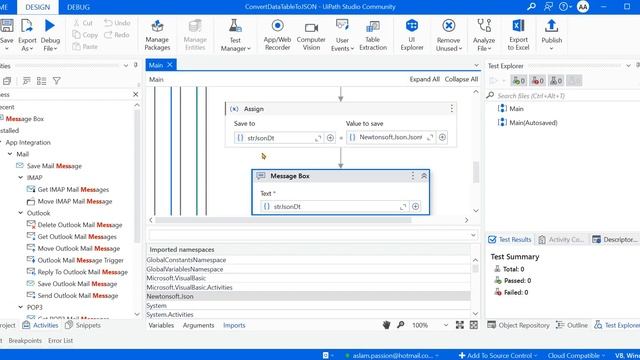Click the Debug File play icon

(50, 26)
